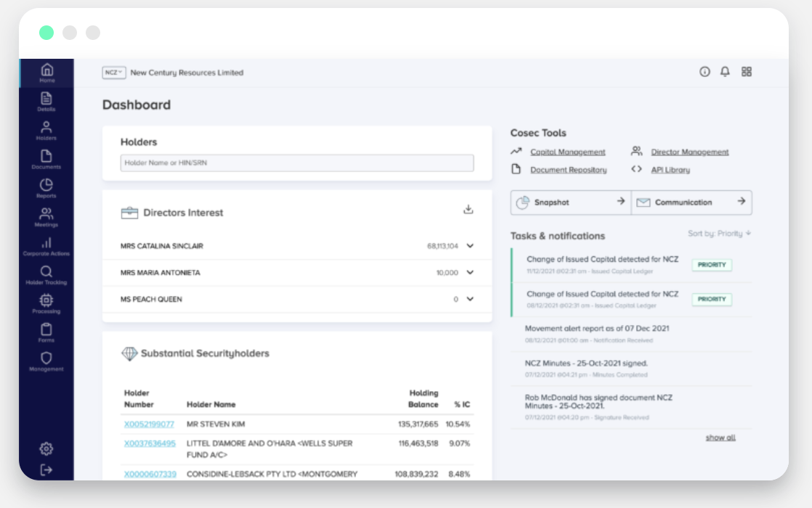Change the Sort by Priority option
Viewport: 812px width, 508px height.
coord(719,234)
